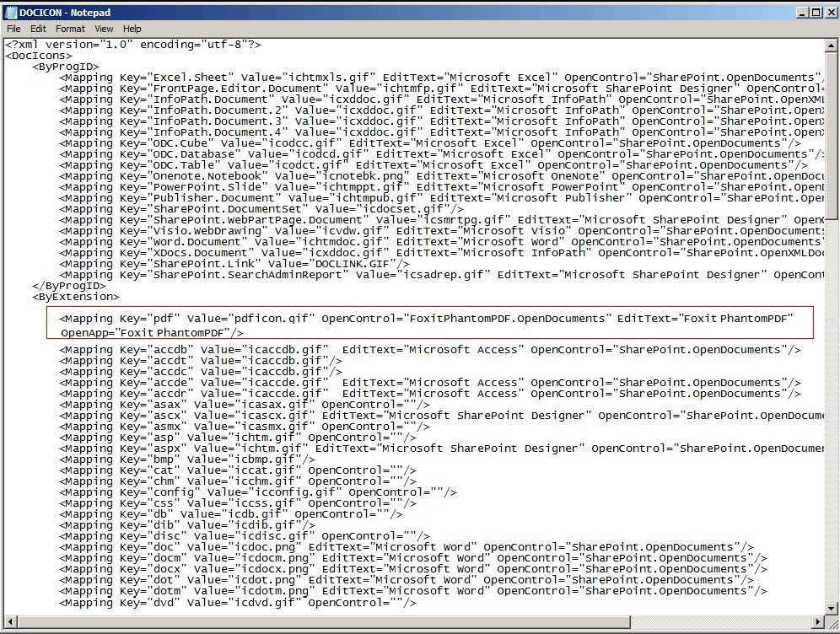Open the Edit menu

point(38,29)
